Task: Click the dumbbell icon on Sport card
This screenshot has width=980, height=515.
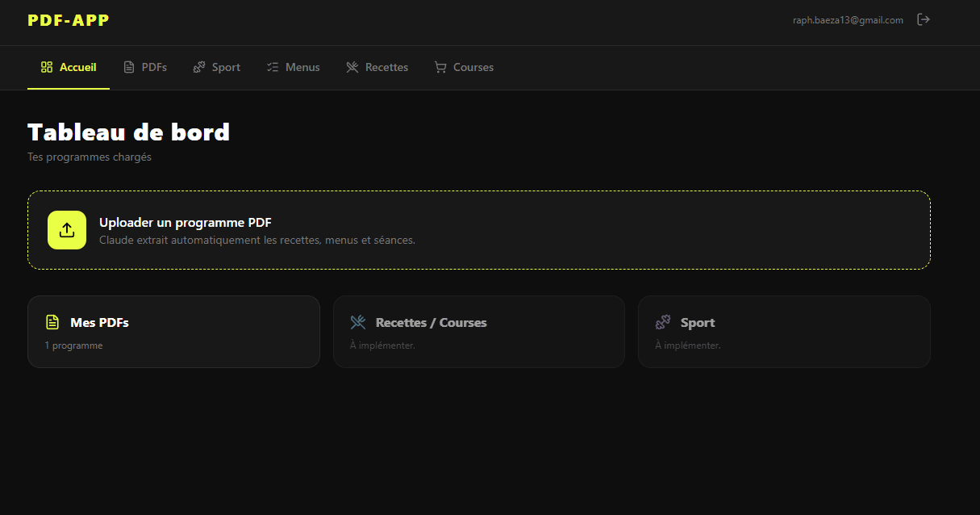Action: pyautogui.click(x=663, y=322)
